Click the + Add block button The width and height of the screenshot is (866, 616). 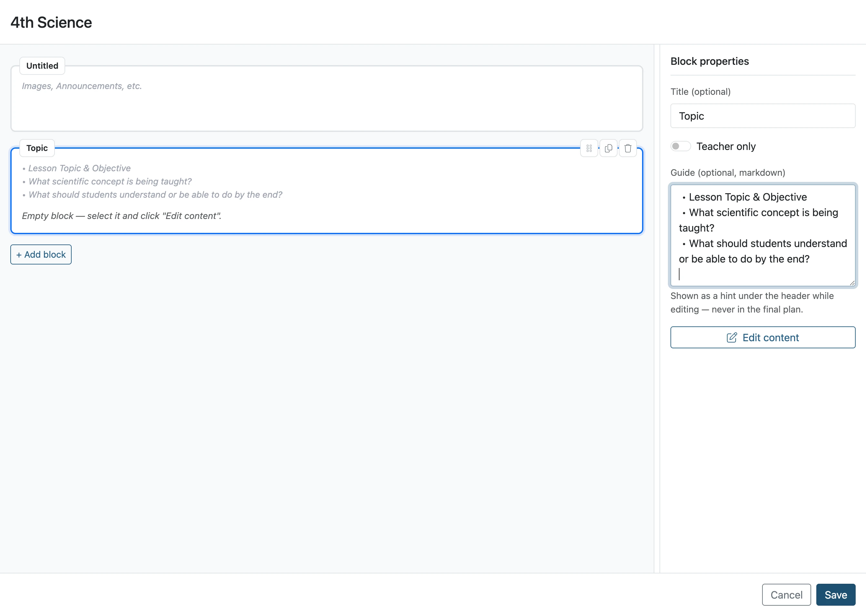coord(41,254)
